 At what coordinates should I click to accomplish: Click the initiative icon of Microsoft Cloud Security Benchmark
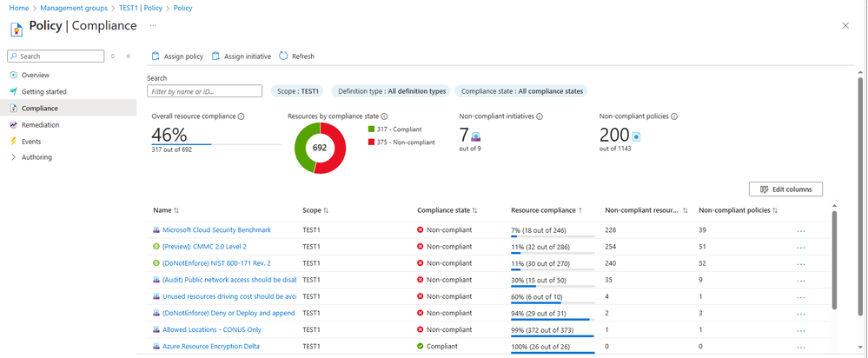tap(156, 229)
